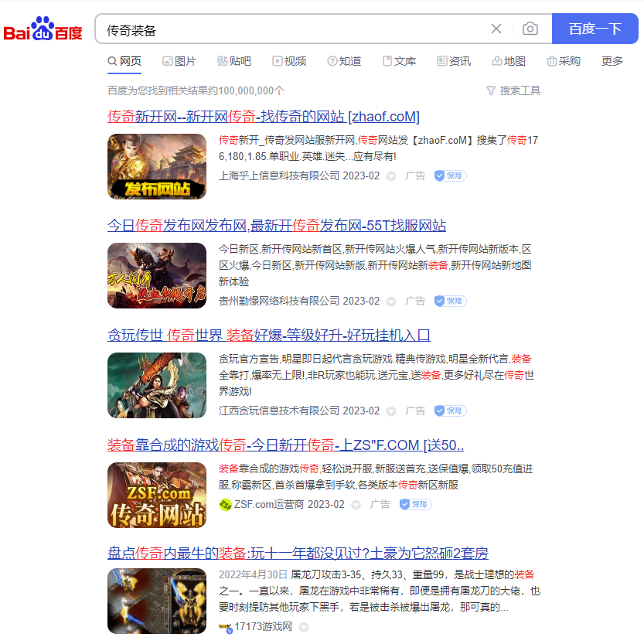Expand dropdown arrow beside 江西贪玩信息技术有限公司
The width and height of the screenshot is (644, 644).
(x=391, y=411)
